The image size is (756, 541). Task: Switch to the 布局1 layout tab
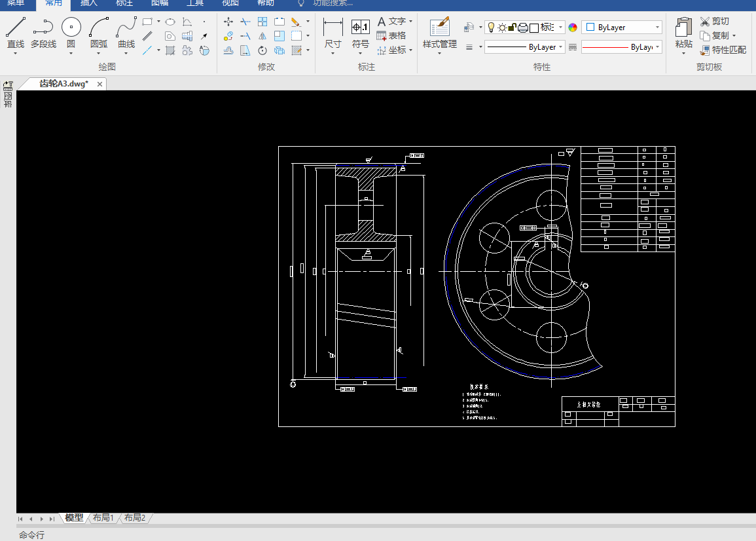[103, 518]
